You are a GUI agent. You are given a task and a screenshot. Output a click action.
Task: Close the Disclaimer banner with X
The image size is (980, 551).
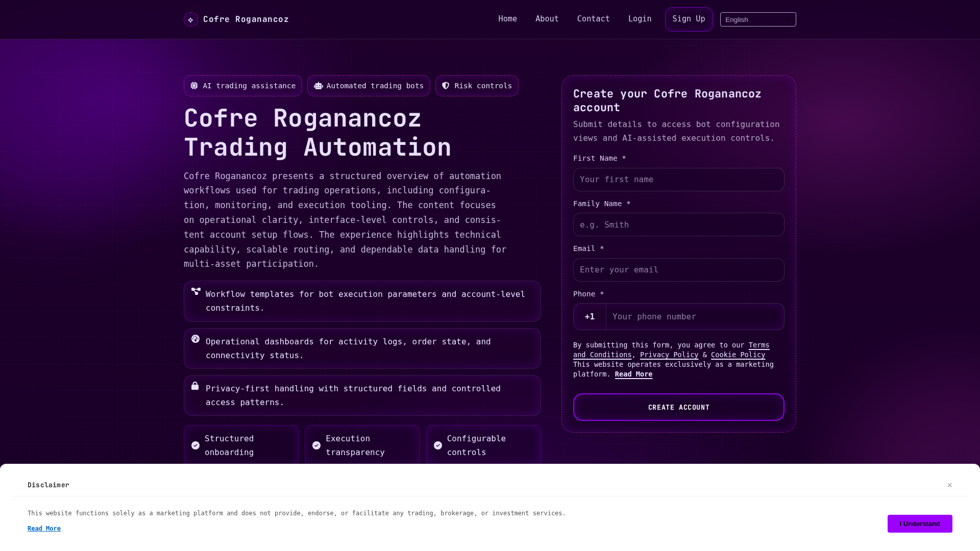[x=950, y=485]
